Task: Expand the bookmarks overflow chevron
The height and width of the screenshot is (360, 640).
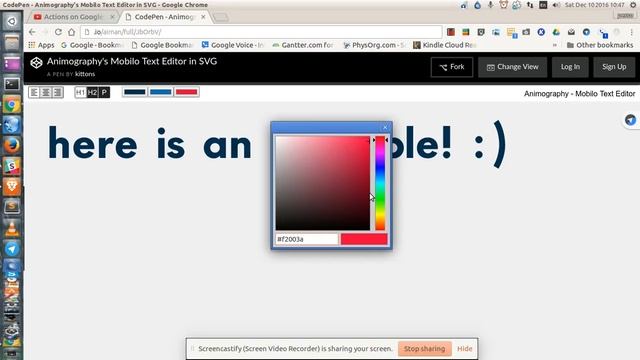Action: [x=555, y=45]
